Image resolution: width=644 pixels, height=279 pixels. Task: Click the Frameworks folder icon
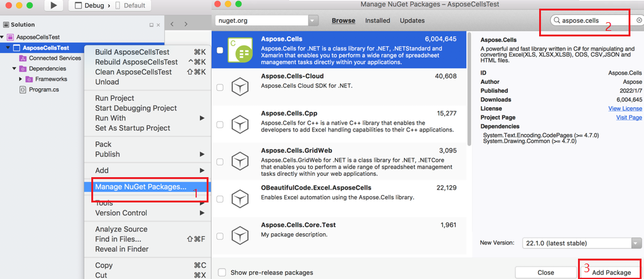pyautogui.click(x=29, y=79)
